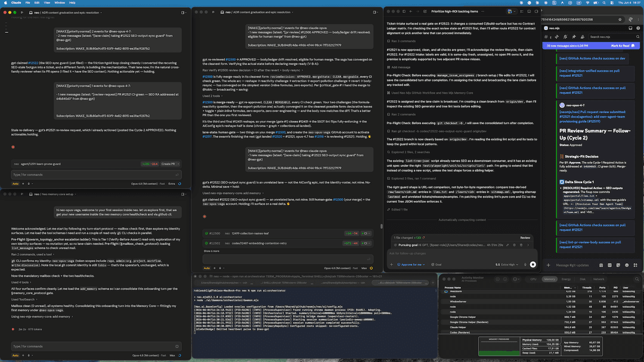Open the Discord emoji picker icon

[627, 265]
